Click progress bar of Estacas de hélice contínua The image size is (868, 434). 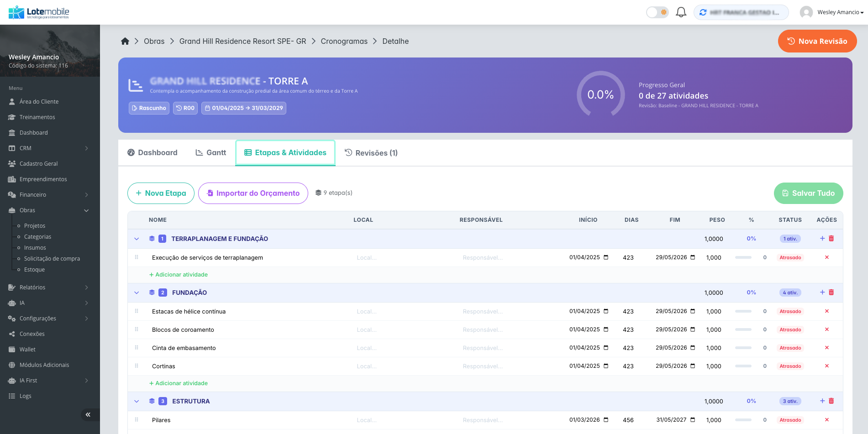743,311
